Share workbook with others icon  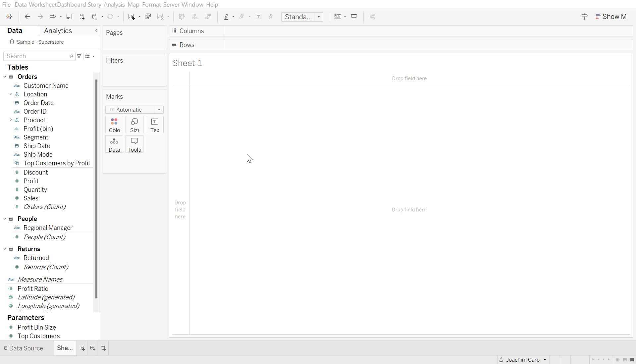[372, 17]
